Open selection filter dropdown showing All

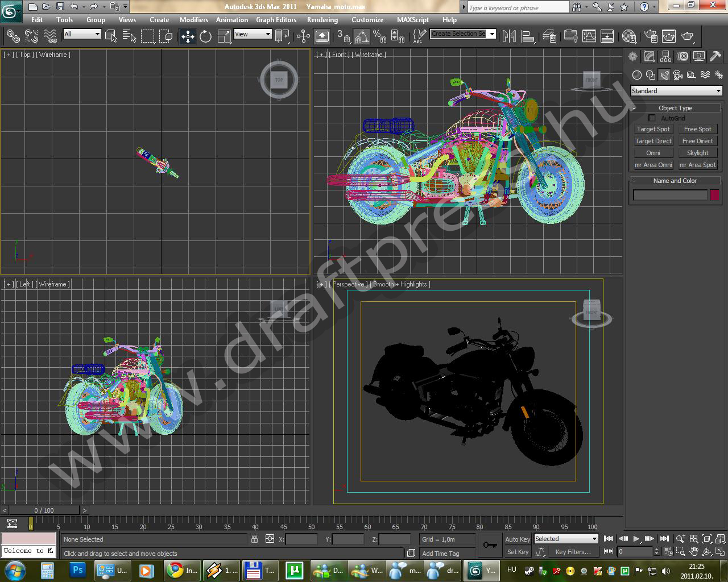click(82, 34)
